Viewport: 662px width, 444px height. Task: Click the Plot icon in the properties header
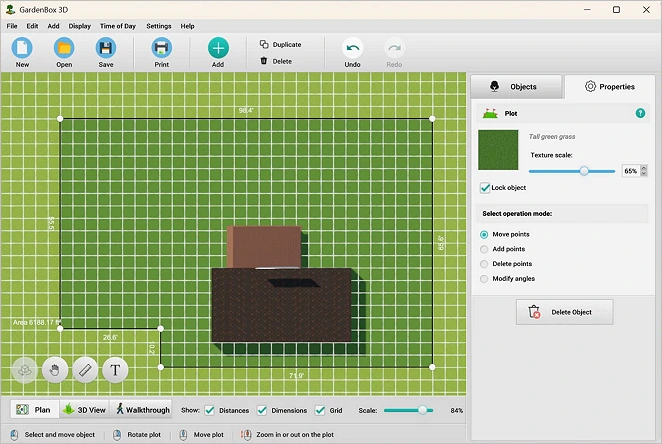pyautogui.click(x=490, y=113)
